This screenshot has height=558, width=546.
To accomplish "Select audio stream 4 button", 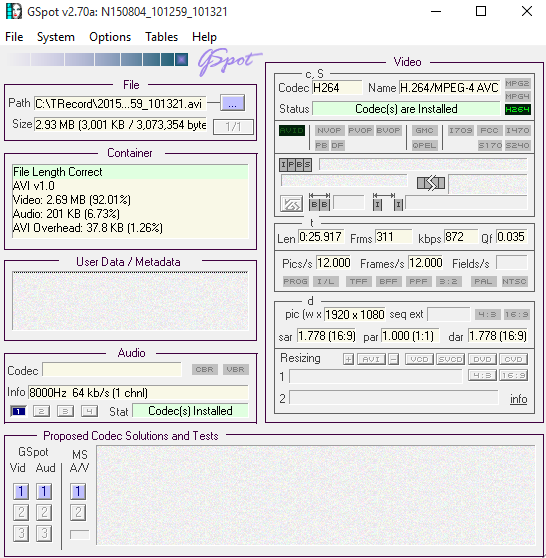I will (x=89, y=411).
